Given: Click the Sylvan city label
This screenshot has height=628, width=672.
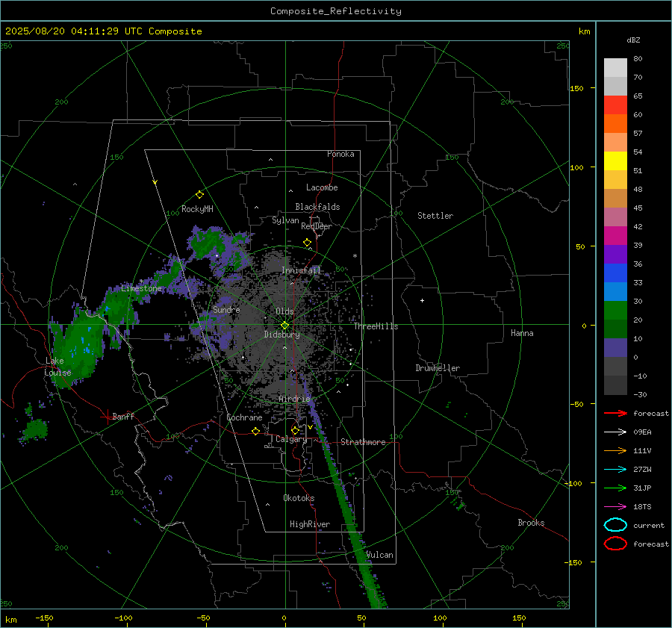Looking at the screenshot, I should (x=285, y=220).
